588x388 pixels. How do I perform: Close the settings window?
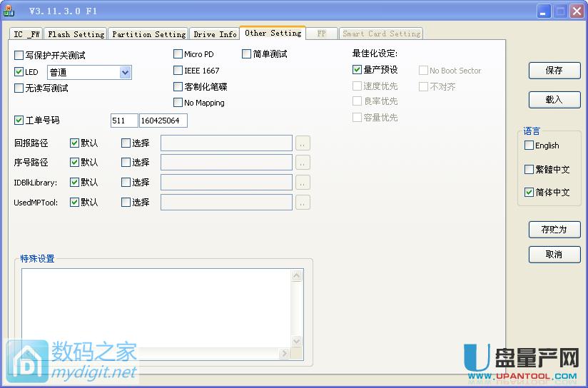pyautogui.click(x=577, y=11)
